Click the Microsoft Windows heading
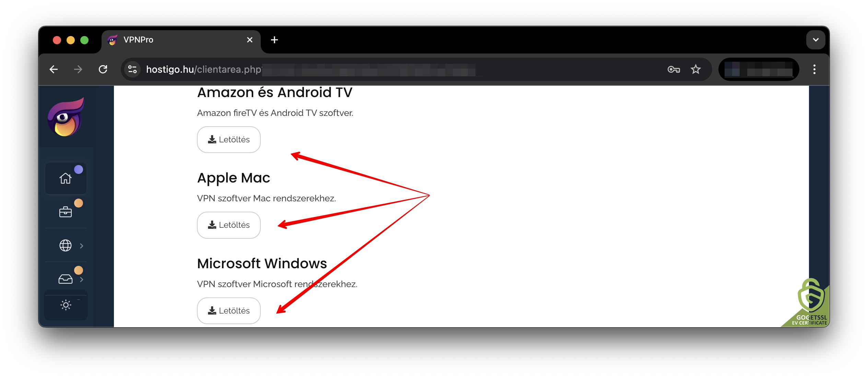 [262, 263]
